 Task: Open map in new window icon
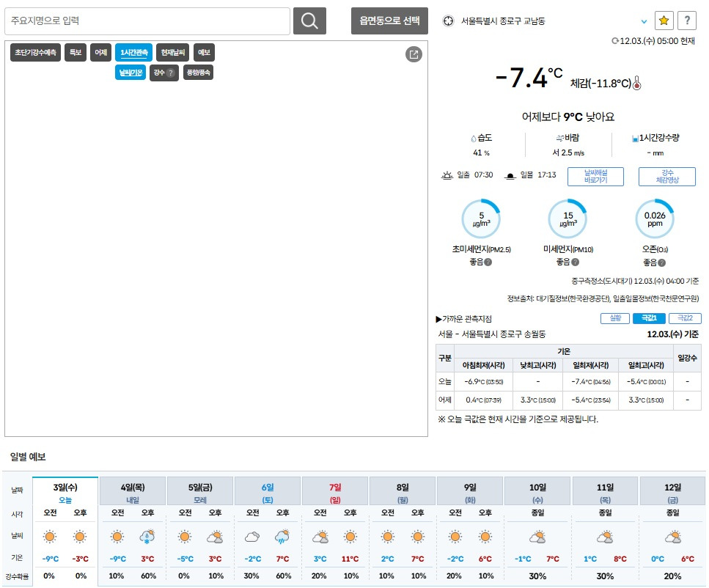414,54
